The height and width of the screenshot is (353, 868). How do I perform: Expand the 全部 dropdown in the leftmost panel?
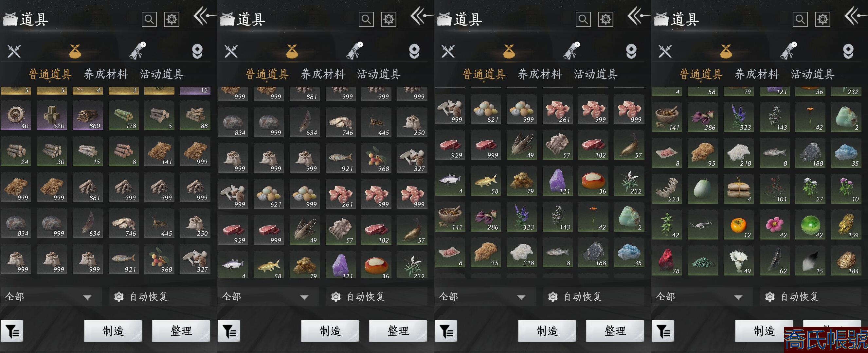click(x=51, y=297)
